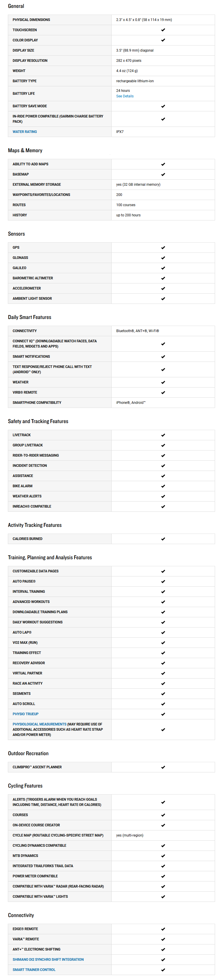The height and width of the screenshot is (980, 220).
Task: Click the MTB Dynamics checkmark icon
Action: pos(163,855)
